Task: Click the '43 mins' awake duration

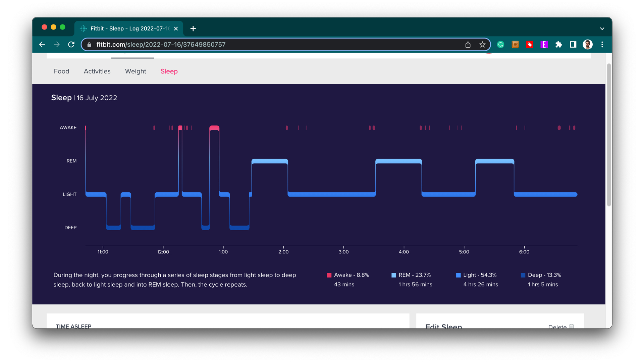Action: pos(344,284)
